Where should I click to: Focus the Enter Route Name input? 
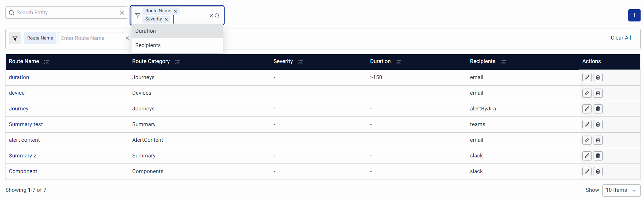[90, 38]
